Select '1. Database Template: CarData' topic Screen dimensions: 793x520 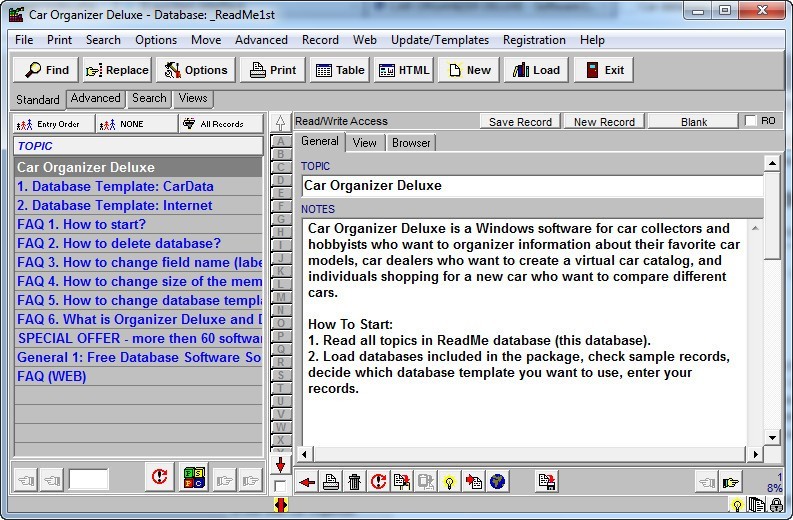[139, 187]
